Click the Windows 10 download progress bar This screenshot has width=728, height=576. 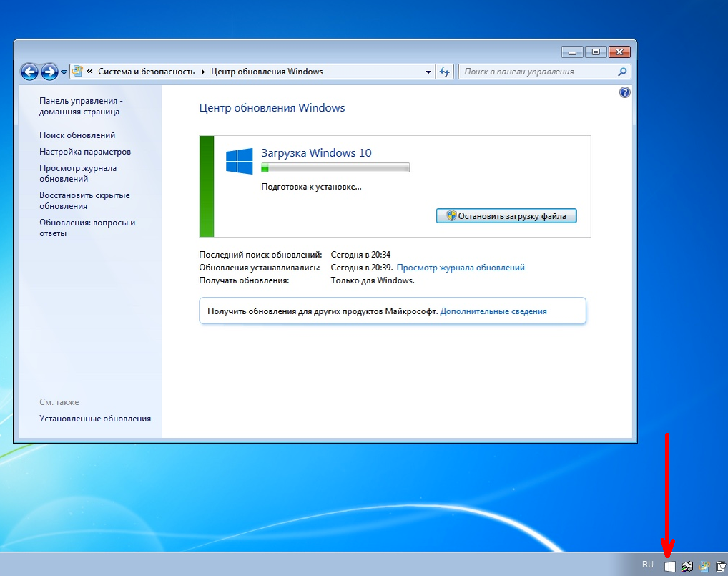pos(335,167)
